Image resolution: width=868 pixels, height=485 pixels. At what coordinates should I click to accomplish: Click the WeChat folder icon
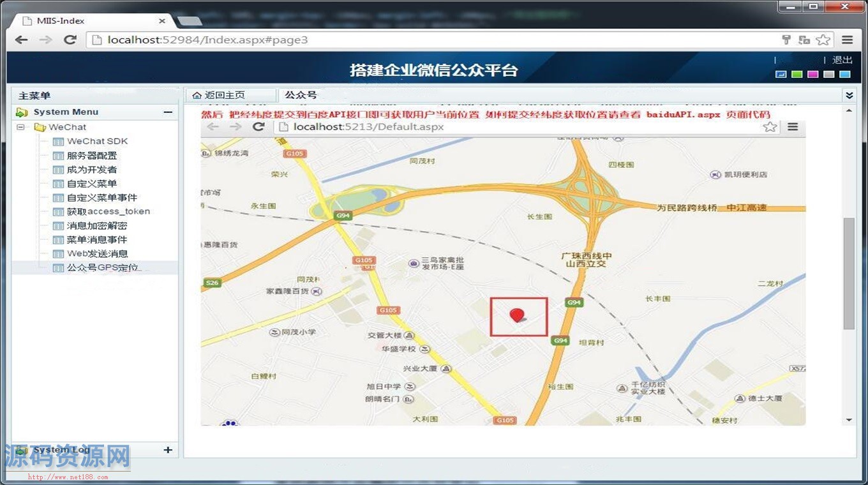pos(40,127)
